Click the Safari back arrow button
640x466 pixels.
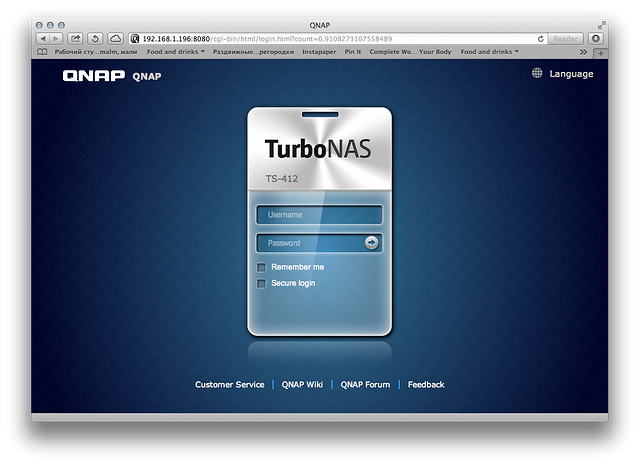coord(43,39)
